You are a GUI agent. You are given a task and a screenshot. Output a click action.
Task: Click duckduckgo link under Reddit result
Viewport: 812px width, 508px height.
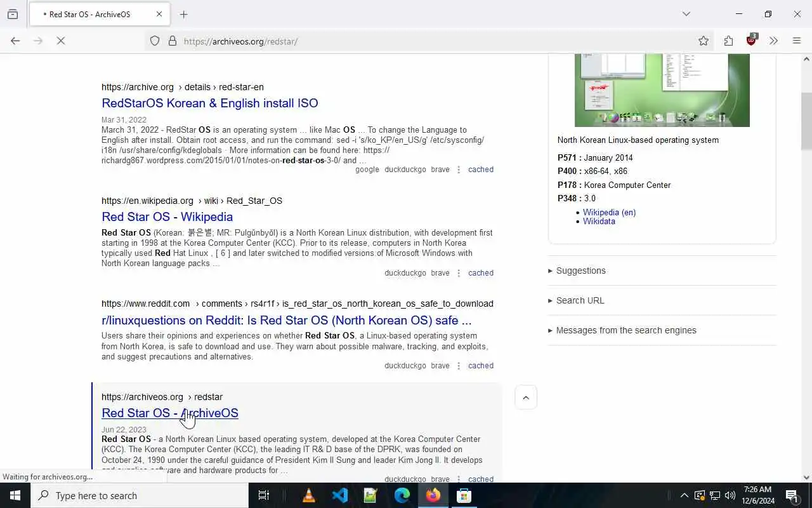click(405, 366)
